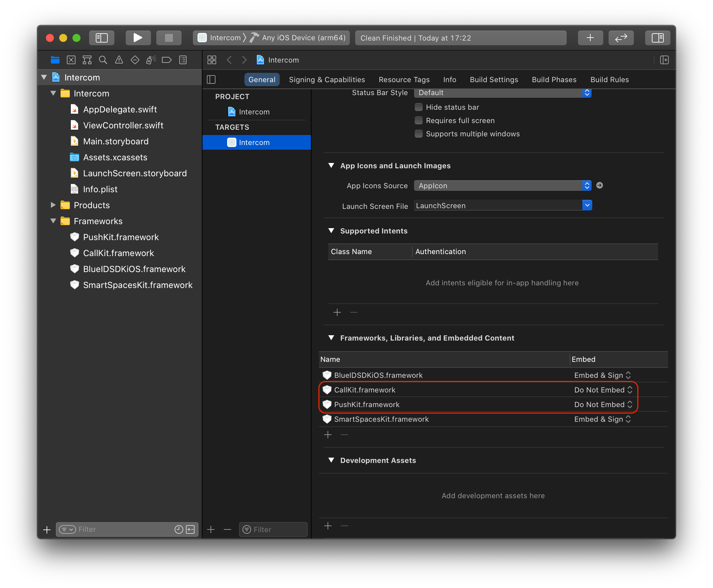The width and height of the screenshot is (713, 588).
Task: Open the App Icons Source dropdown
Action: pyautogui.click(x=502, y=185)
